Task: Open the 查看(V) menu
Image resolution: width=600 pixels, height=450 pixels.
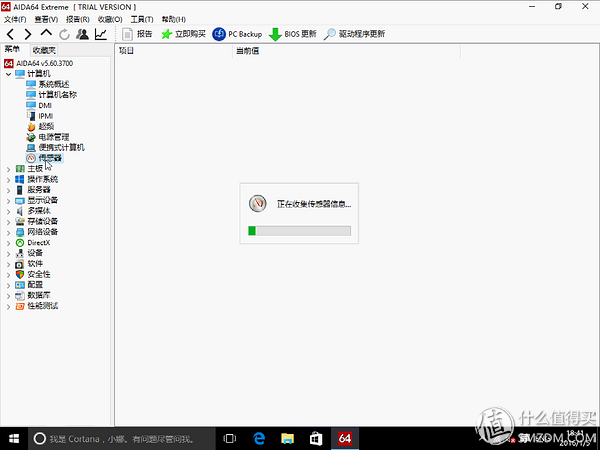Action: (46, 19)
